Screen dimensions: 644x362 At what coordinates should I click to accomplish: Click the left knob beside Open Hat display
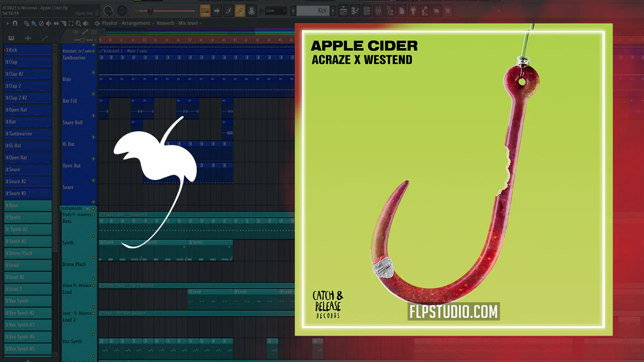pyautogui.click(x=108, y=11)
